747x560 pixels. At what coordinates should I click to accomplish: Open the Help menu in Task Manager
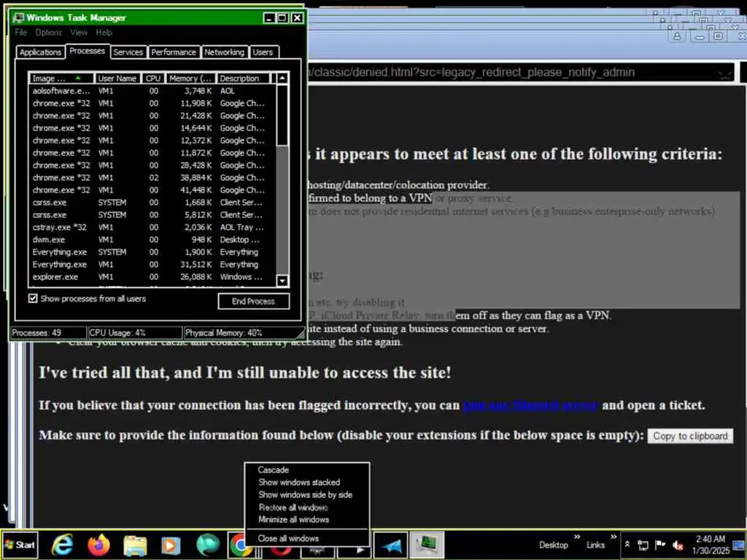coord(104,32)
